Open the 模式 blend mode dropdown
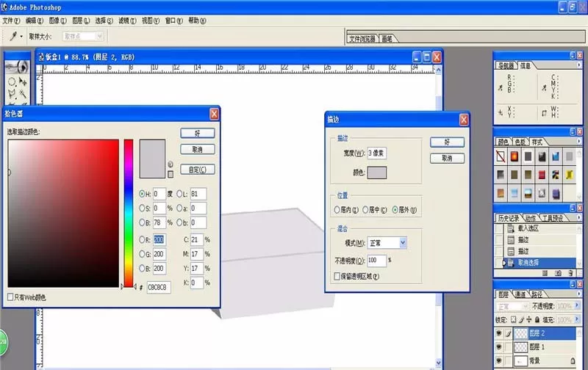 click(403, 243)
